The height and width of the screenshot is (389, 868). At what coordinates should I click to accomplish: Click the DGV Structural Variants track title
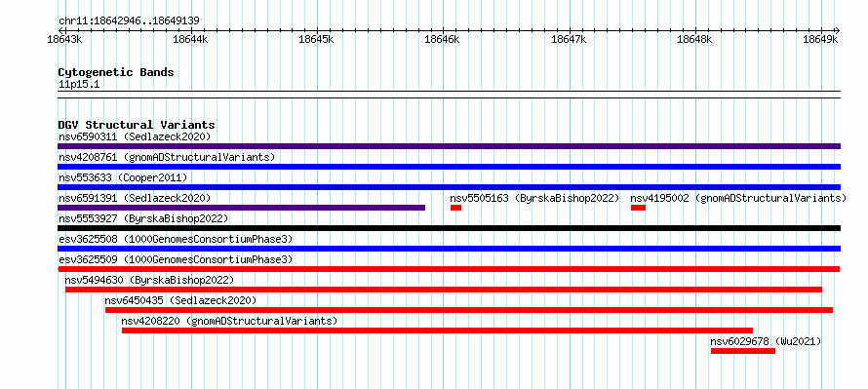pyautogui.click(x=137, y=125)
